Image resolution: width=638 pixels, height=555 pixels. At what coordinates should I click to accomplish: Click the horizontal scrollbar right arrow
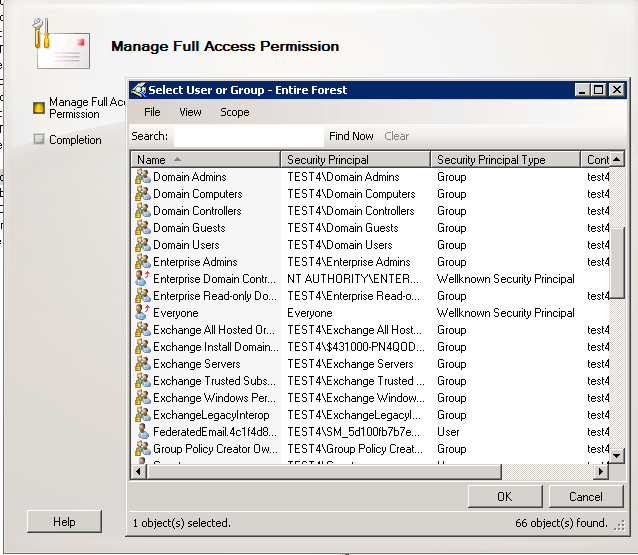601,472
